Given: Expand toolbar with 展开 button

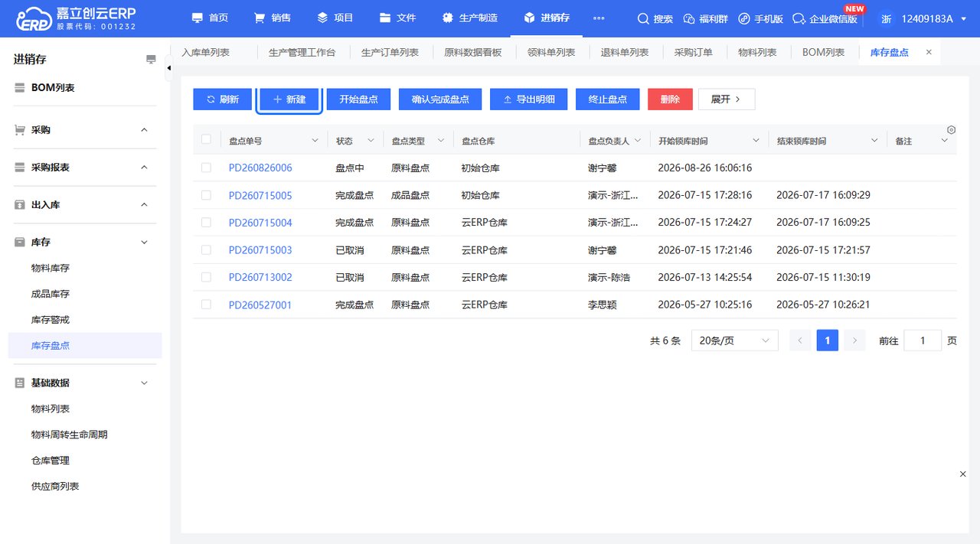Looking at the screenshot, I should 727,99.
